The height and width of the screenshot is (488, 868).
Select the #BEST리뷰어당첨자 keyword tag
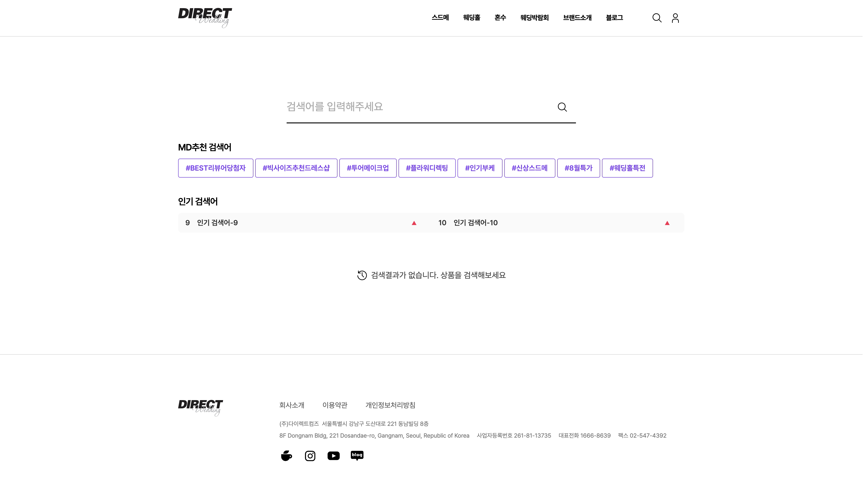[x=216, y=168]
